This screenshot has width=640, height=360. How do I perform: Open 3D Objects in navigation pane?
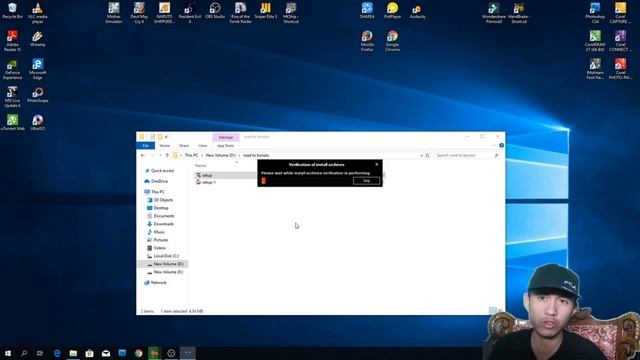[x=160, y=200]
